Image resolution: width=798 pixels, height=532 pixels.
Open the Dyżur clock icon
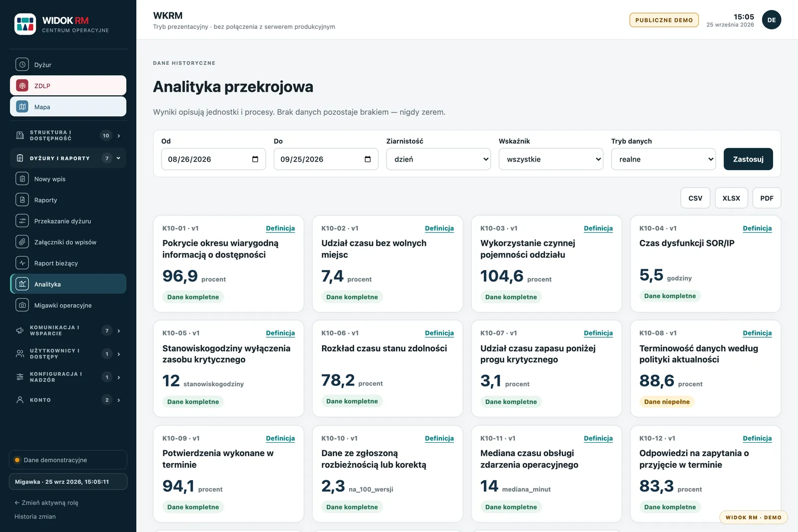click(22, 64)
